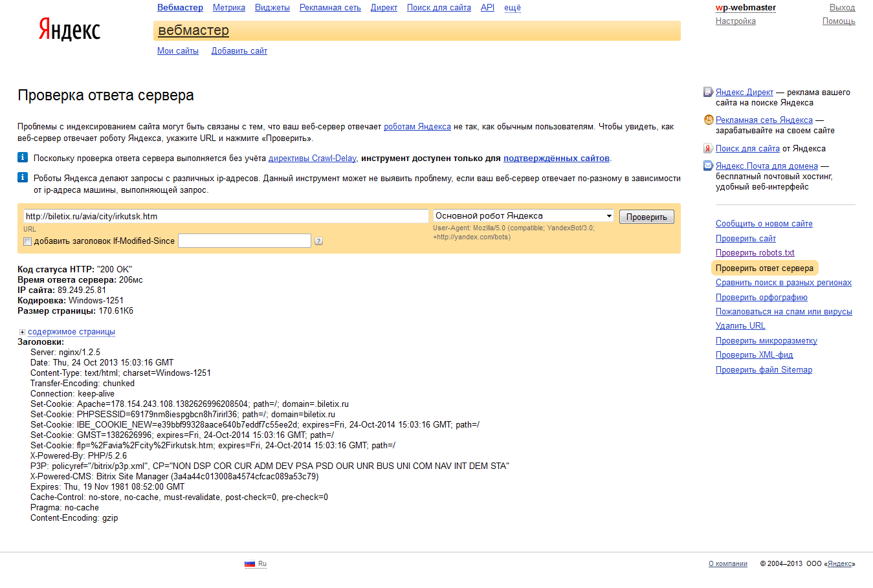Open the Проверить robots.txt sidebar link

tap(755, 253)
